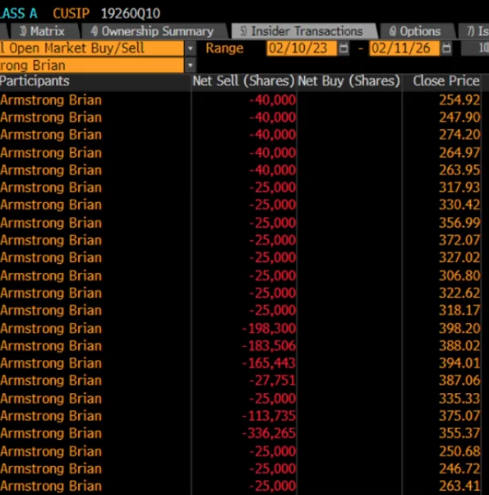Sort by Net Sell (Shares) column header

click(243, 81)
